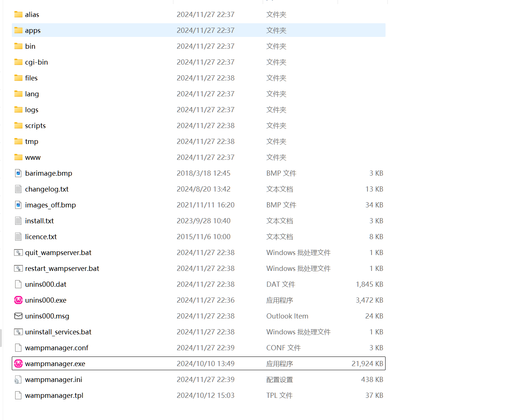
Task: Click the images_off.bmp file icon
Action: tap(18, 205)
